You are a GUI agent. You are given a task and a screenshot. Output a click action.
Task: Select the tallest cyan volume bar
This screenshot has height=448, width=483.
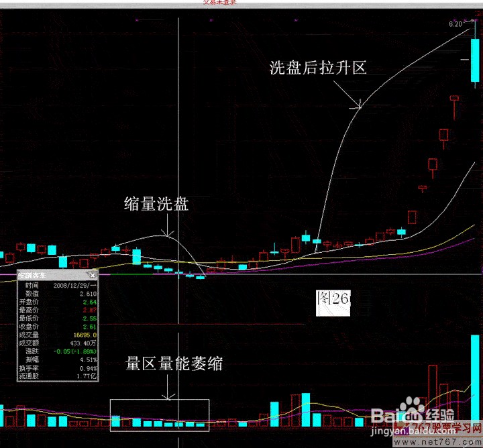(x=475, y=380)
